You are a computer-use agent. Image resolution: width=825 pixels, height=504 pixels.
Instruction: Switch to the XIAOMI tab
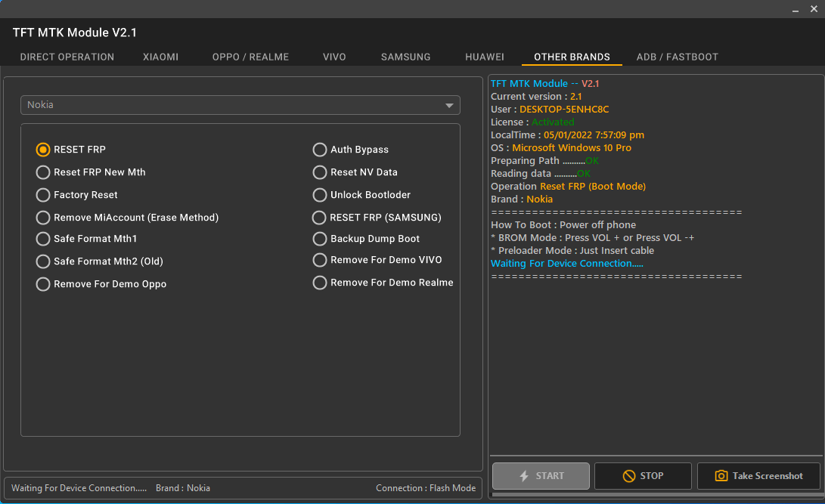click(160, 57)
